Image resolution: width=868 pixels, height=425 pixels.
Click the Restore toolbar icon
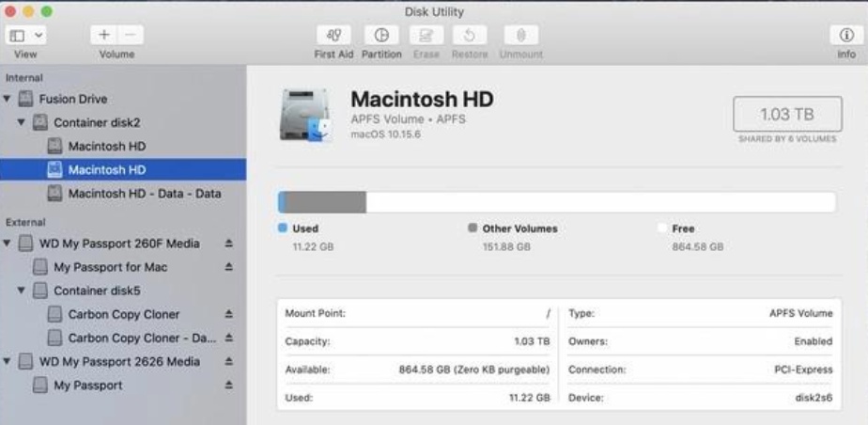[470, 36]
